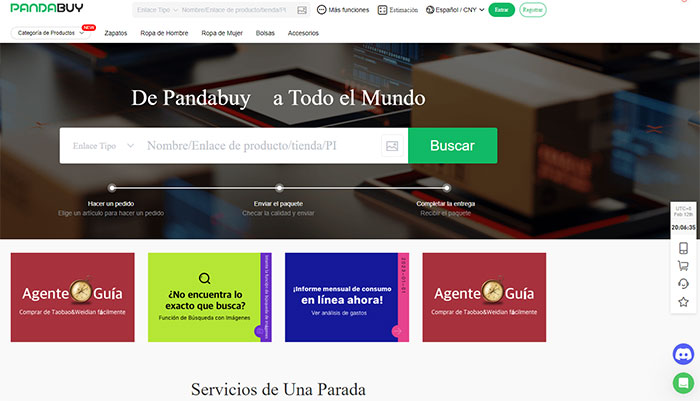Expand the Enlace Tipo dropdown in hero search
Screen dimensions: 700x401
(103, 146)
